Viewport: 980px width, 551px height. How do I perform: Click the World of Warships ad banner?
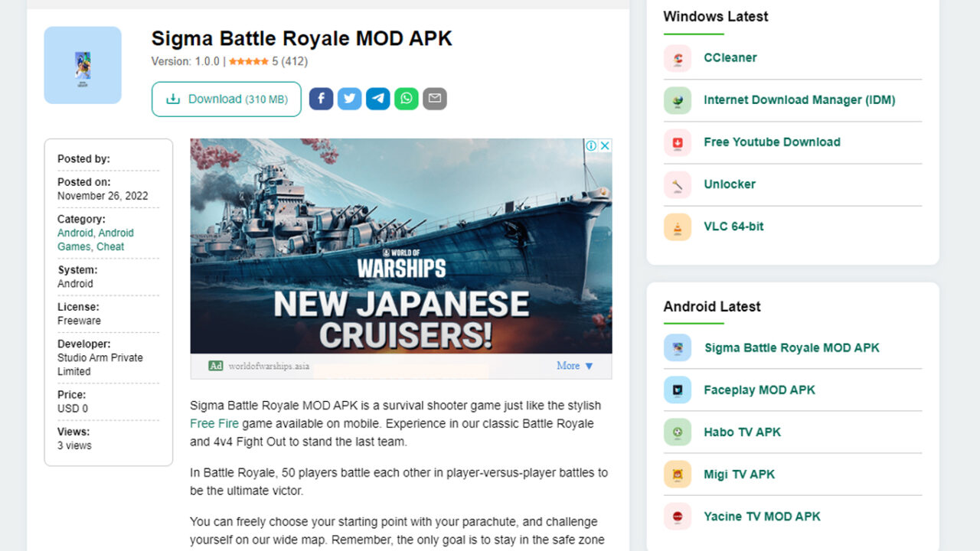click(x=401, y=246)
